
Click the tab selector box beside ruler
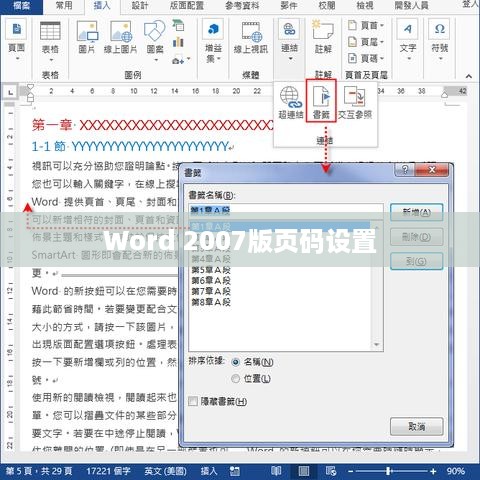(11, 92)
